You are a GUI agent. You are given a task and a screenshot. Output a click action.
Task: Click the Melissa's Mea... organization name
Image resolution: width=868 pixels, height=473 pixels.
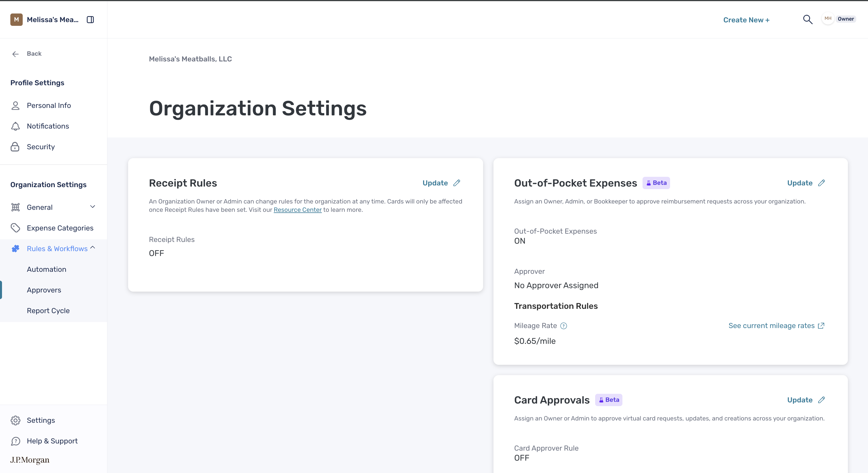point(53,20)
